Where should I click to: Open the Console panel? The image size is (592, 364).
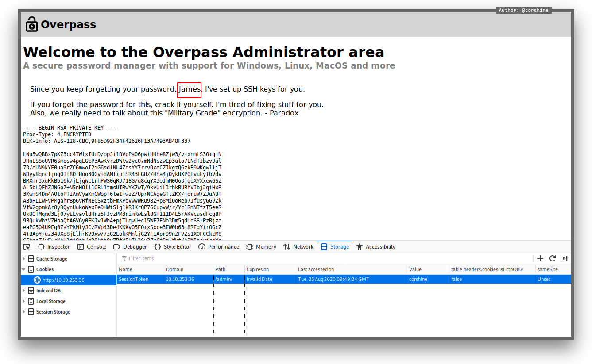92,247
